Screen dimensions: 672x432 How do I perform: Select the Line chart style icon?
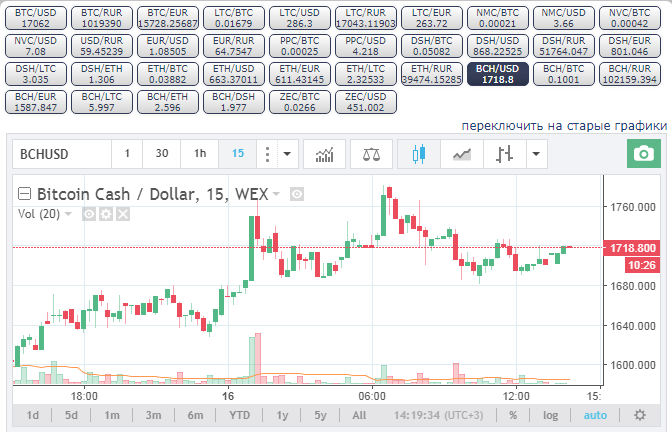(462, 154)
